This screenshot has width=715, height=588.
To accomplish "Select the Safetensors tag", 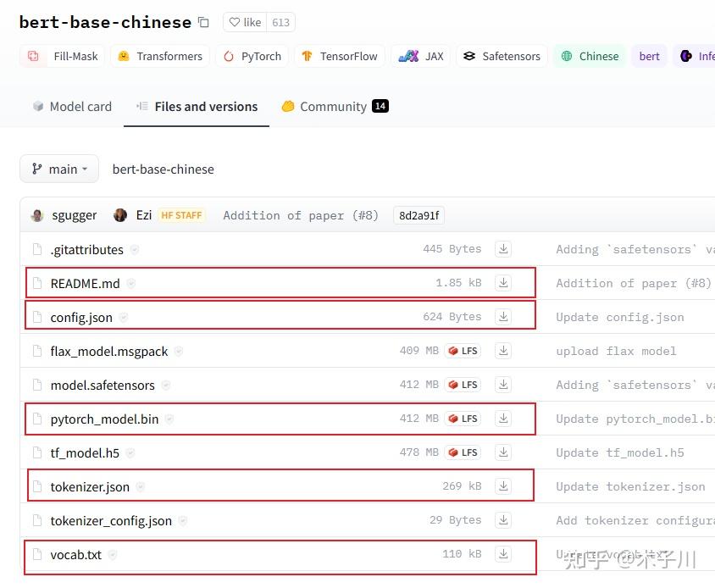I will tap(502, 56).
